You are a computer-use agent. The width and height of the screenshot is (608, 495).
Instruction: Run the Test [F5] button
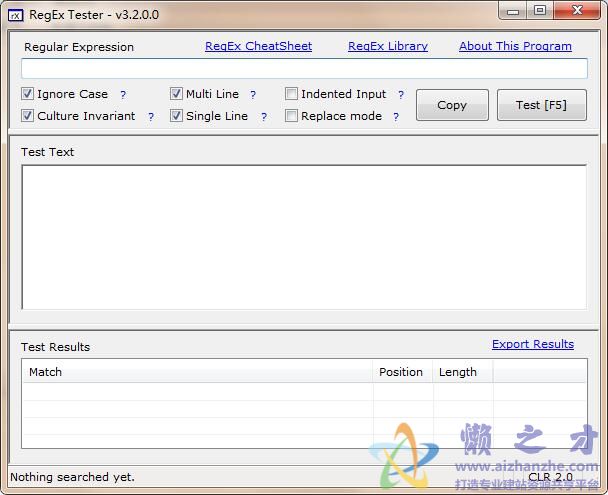[542, 105]
